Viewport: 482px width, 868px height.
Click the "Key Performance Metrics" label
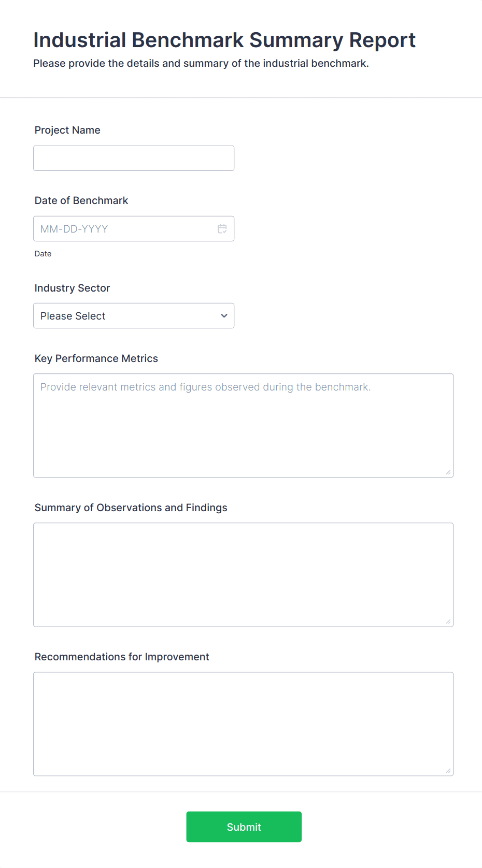96,358
